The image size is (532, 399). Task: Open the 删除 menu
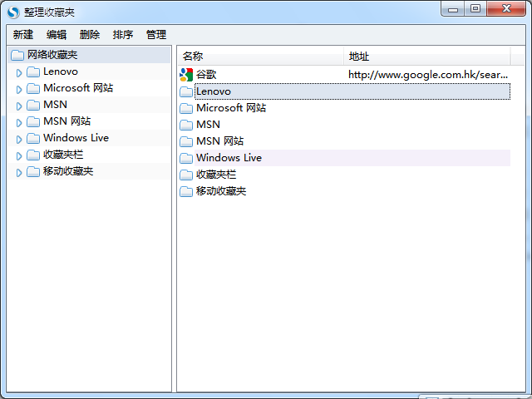click(x=90, y=34)
